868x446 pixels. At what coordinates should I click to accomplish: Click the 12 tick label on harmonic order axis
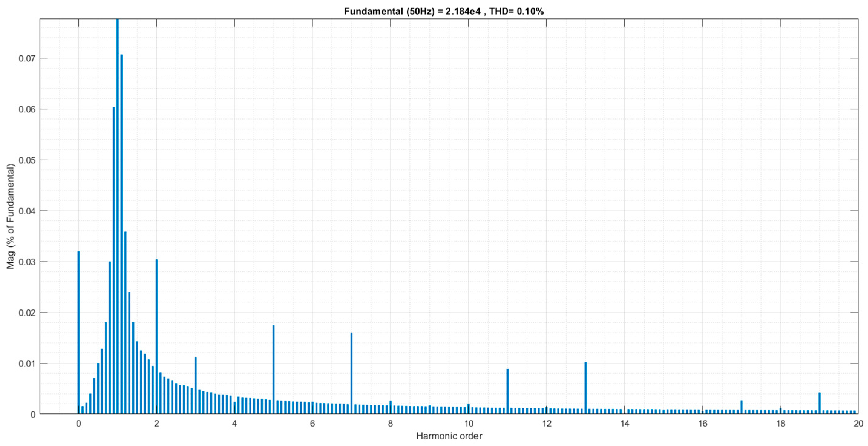click(546, 423)
